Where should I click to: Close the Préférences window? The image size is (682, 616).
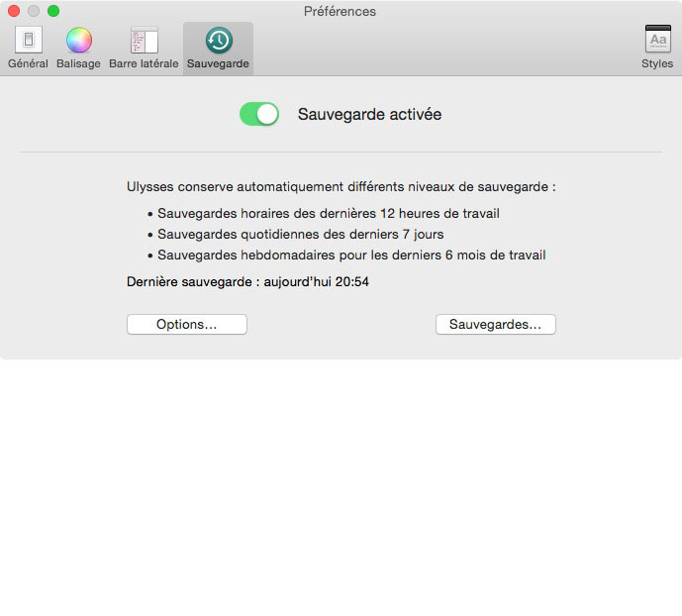click(14, 11)
